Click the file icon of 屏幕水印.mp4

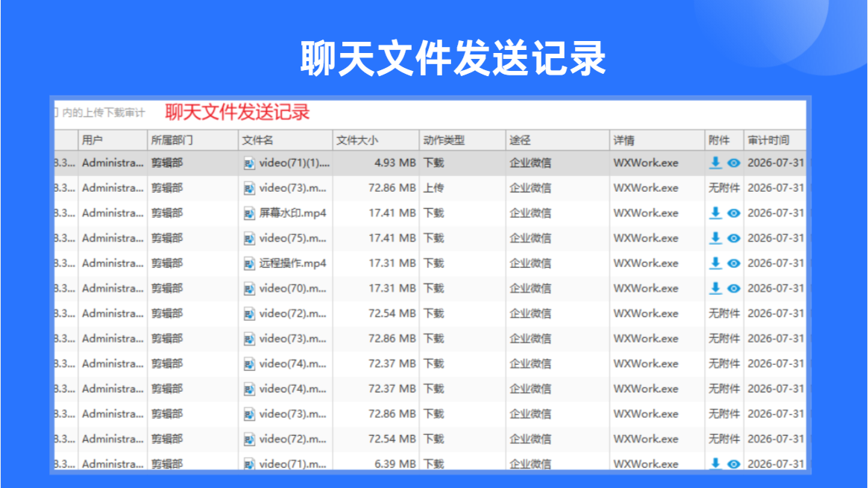tap(249, 213)
